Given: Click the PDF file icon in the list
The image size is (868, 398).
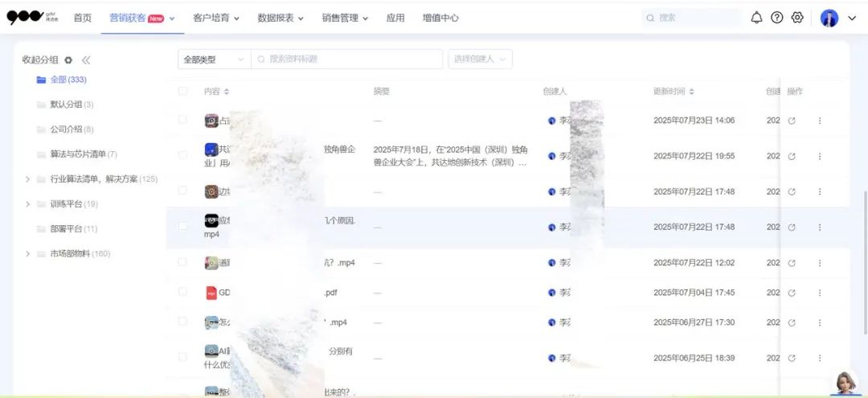Looking at the screenshot, I should [x=211, y=293].
